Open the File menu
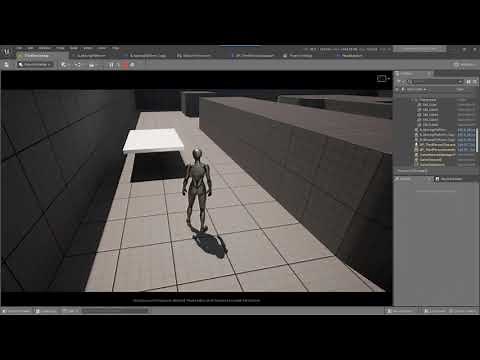Image resolution: width=480 pixels, height=360 pixels. coord(19,48)
